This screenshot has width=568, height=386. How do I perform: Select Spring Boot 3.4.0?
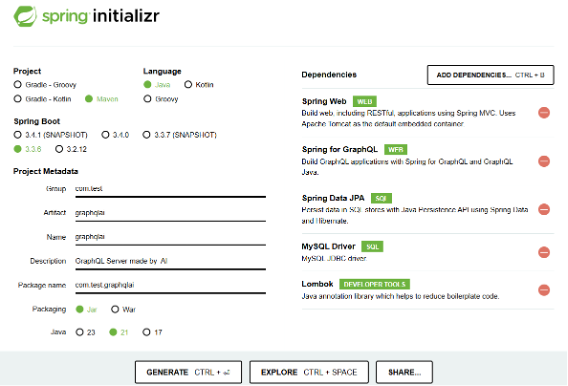pyautogui.click(x=115, y=135)
